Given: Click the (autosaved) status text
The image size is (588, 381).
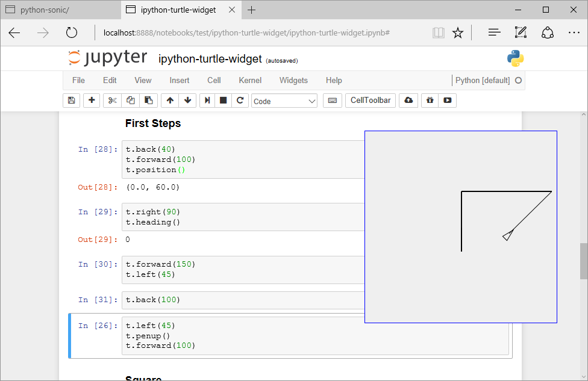Looking at the screenshot, I should click(281, 61).
